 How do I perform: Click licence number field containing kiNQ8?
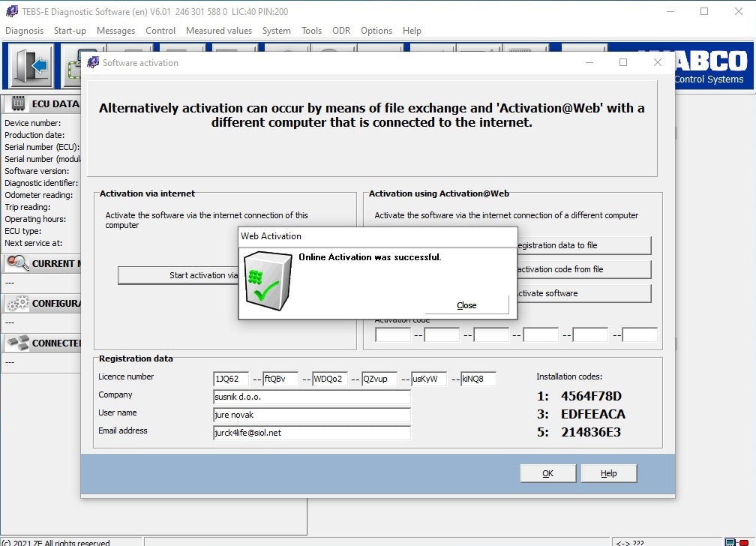click(478, 379)
